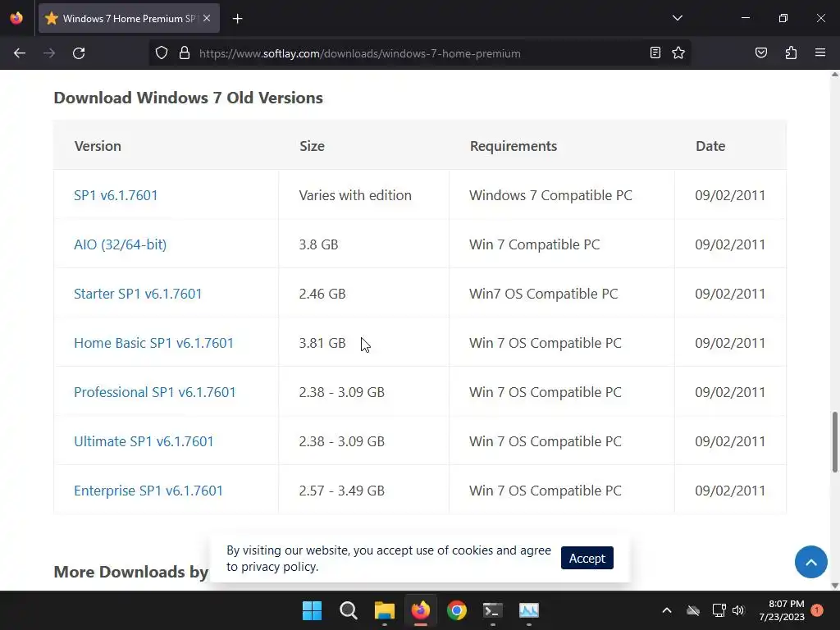
Task: Open the SP1 v6.1.7601 link
Action: (116, 195)
